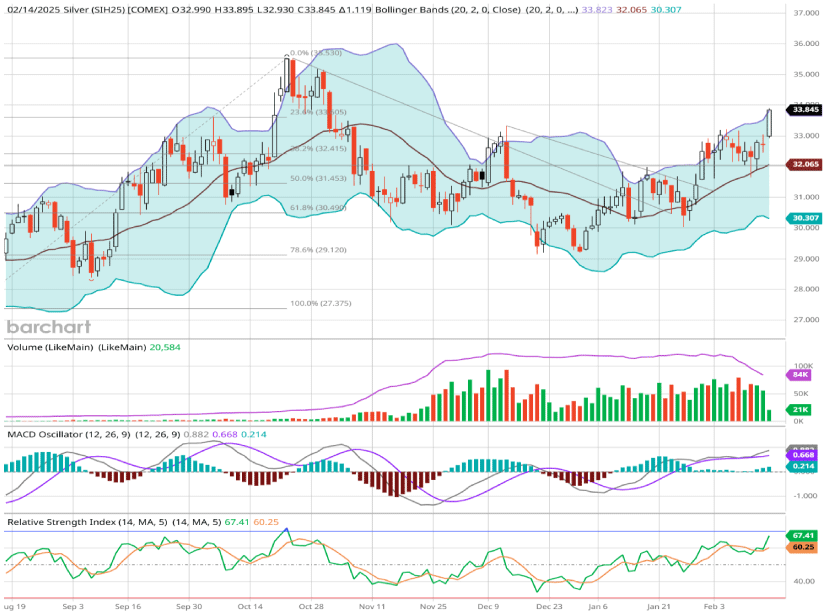Click the teal 30.307 lower band tag
Viewport: 827px width, 613px height.
[x=804, y=217]
